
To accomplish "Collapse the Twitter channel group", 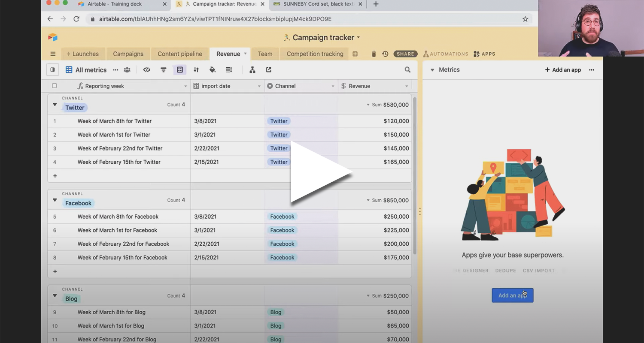I will click(55, 104).
